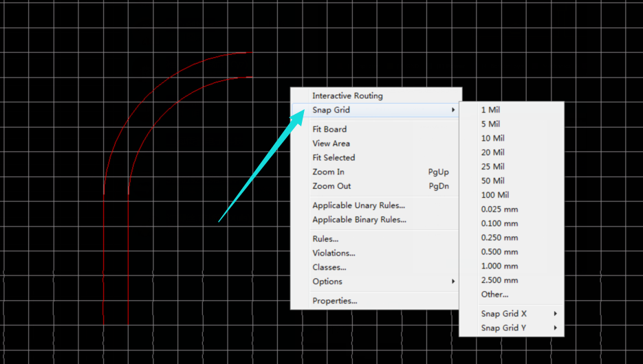
Task: Set snap grid to 25 Mil
Action: click(x=492, y=167)
